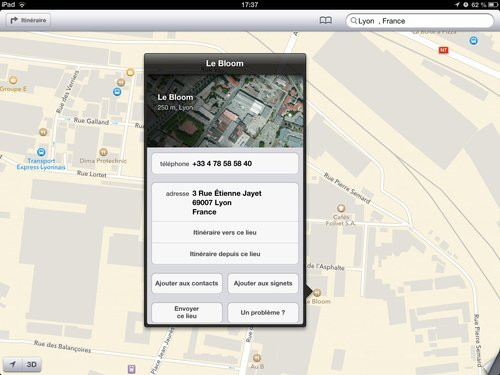Tap purple tram stop icon

132,369
